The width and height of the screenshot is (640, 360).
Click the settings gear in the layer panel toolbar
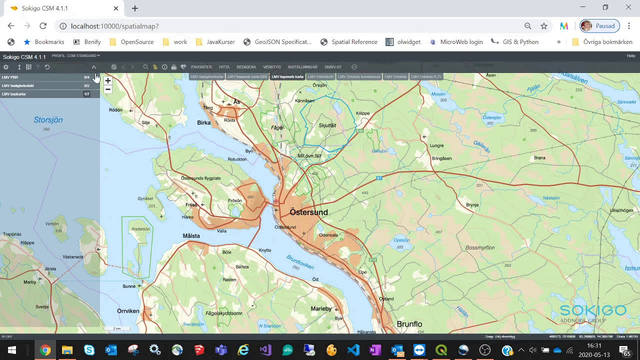coord(6,67)
